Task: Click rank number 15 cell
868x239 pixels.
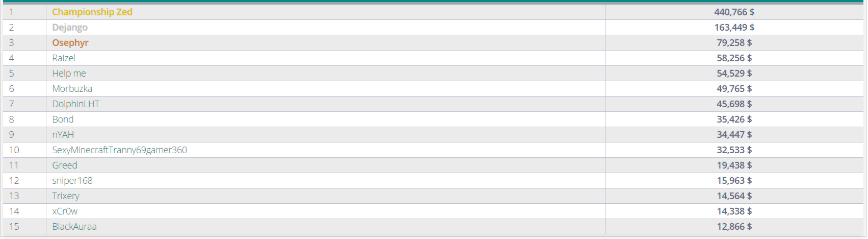Action: (24, 226)
